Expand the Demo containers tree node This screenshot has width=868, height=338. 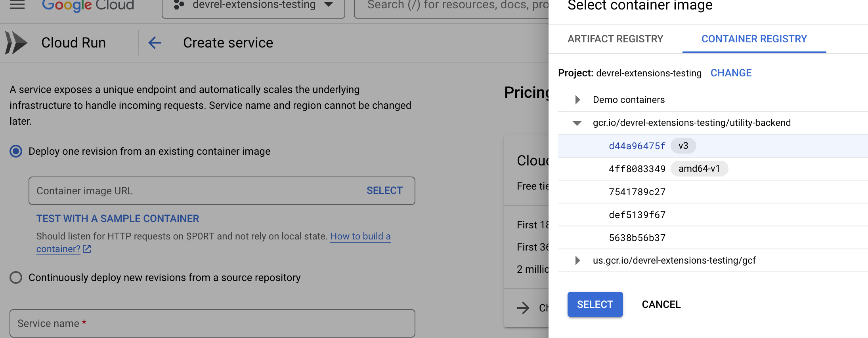pyautogui.click(x=577, y=100)
